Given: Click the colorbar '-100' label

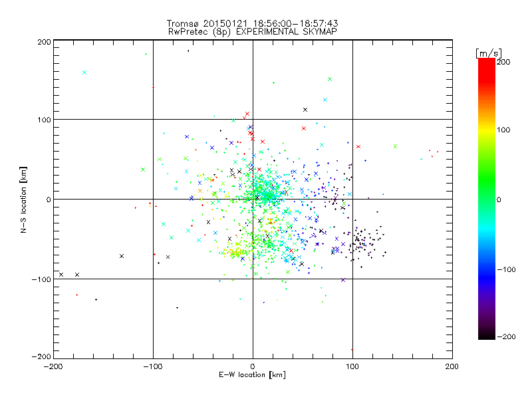Looking at the screenshot, I should (506, 269).
